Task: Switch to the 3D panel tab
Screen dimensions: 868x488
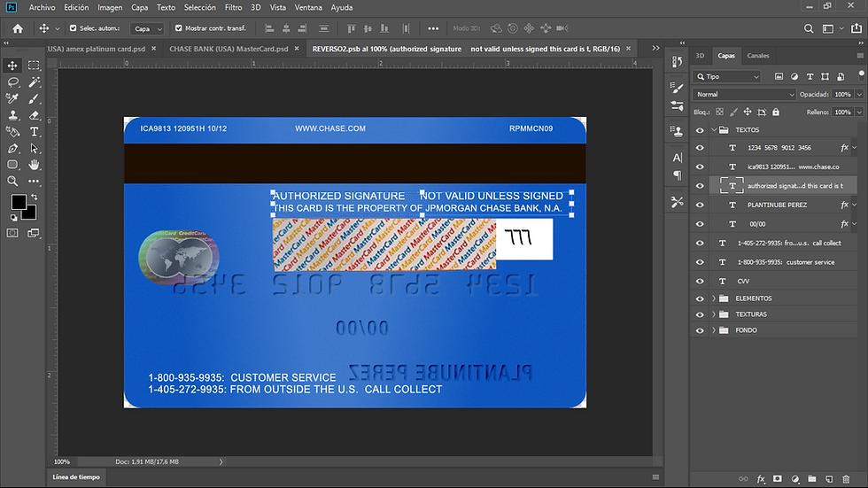Action: coord(700,55)
